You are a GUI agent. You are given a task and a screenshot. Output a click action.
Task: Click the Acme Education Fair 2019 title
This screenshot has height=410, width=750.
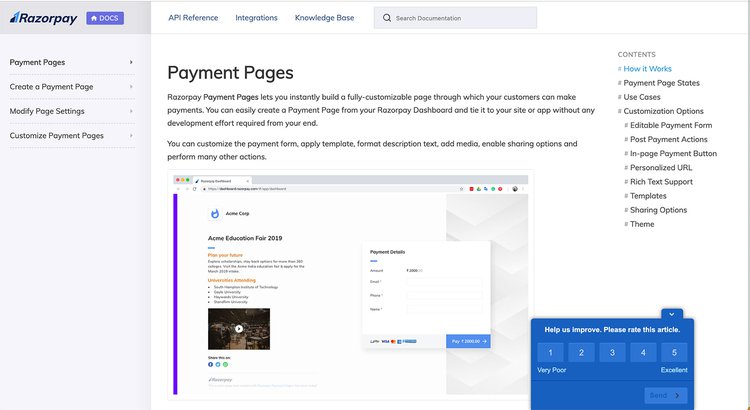[x=245, y=238]
